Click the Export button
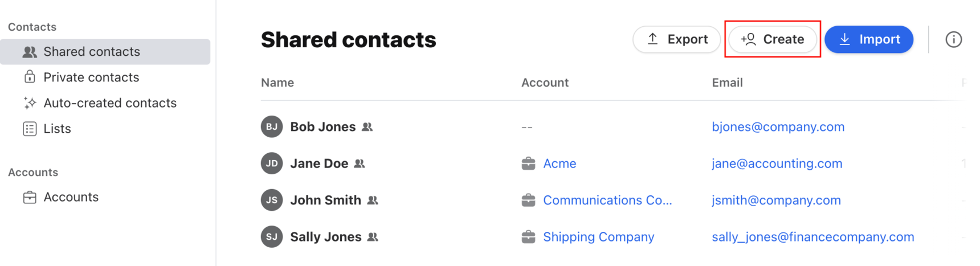This screenshot has height=266, width=980. click(676, 39)
